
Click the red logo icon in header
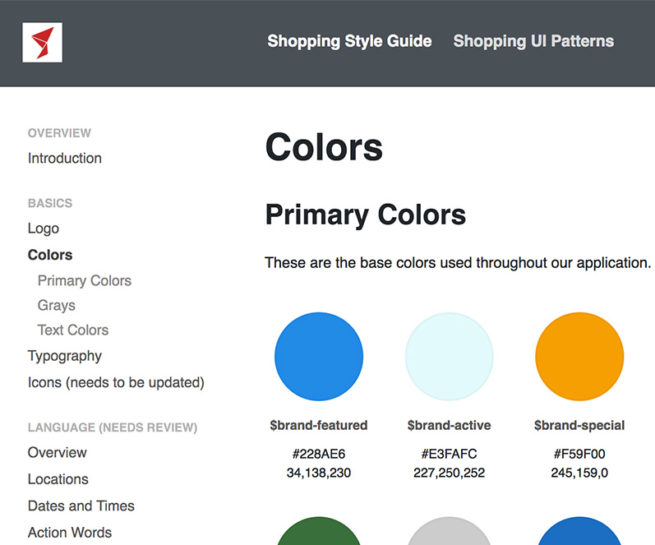click(x=42, y=42)
